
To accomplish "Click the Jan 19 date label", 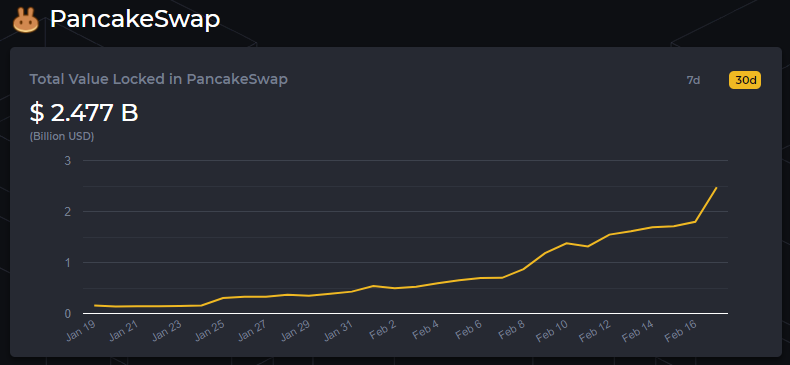I will pyautogui.click(x=81, y=330).
